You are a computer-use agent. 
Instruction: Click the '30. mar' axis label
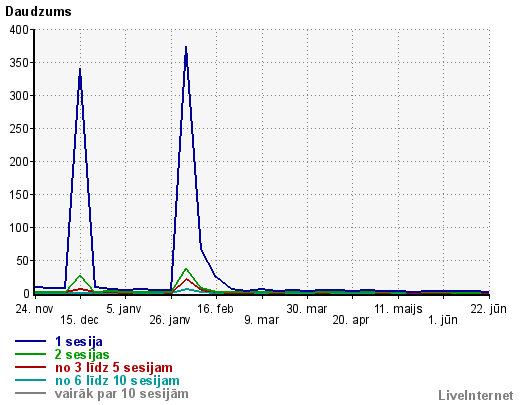[307, 309]
